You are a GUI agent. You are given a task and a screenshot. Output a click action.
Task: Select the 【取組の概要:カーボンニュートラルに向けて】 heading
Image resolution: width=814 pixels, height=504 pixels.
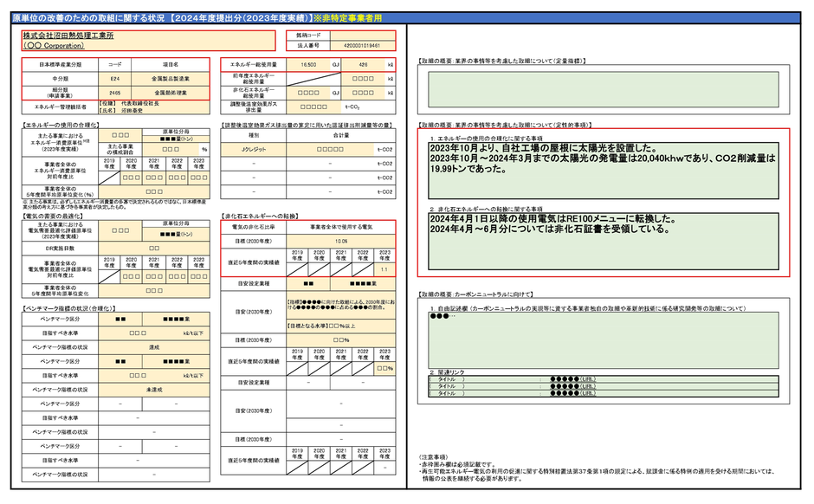pos(475,294)
